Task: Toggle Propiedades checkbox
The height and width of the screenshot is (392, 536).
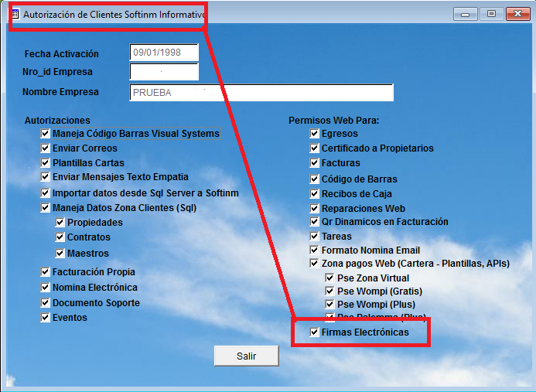Action: [60, 222]
